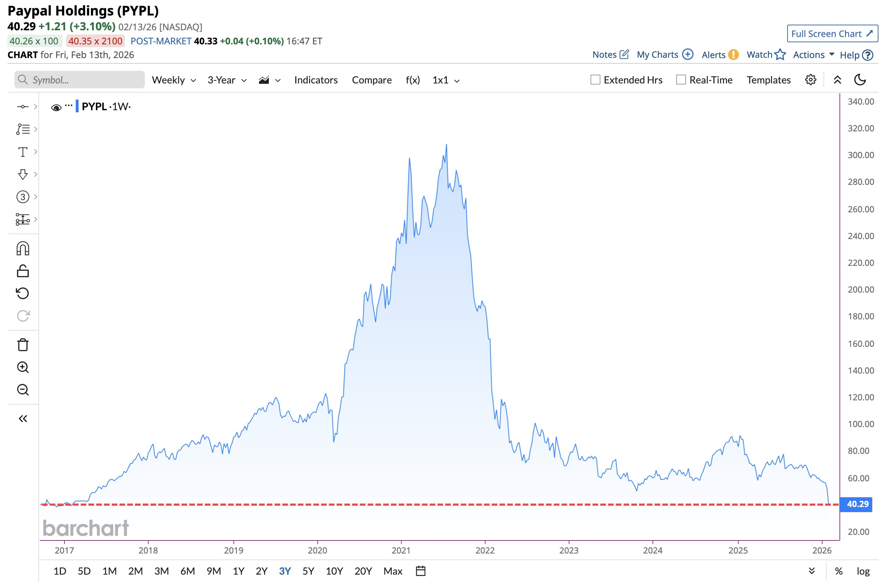
Task: Open the Weekly frequency dropdown
Action: coord(174,80)
